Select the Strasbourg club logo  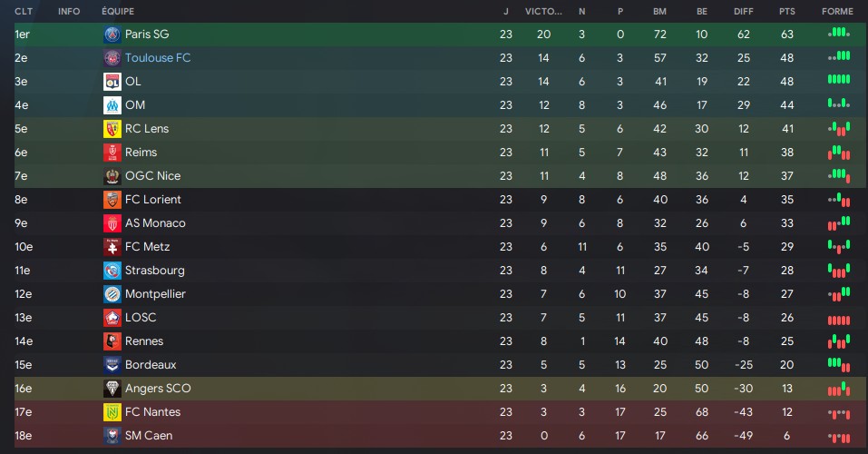[112, 271]
